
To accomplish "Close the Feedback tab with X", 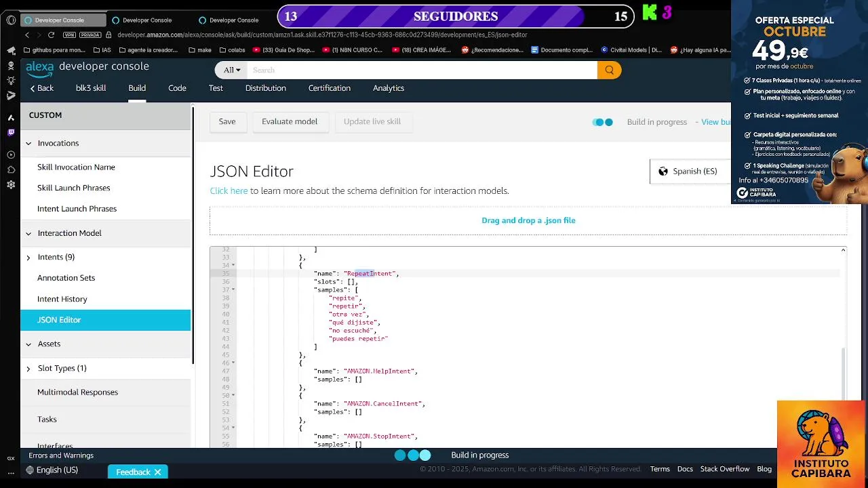I will 157,472.
